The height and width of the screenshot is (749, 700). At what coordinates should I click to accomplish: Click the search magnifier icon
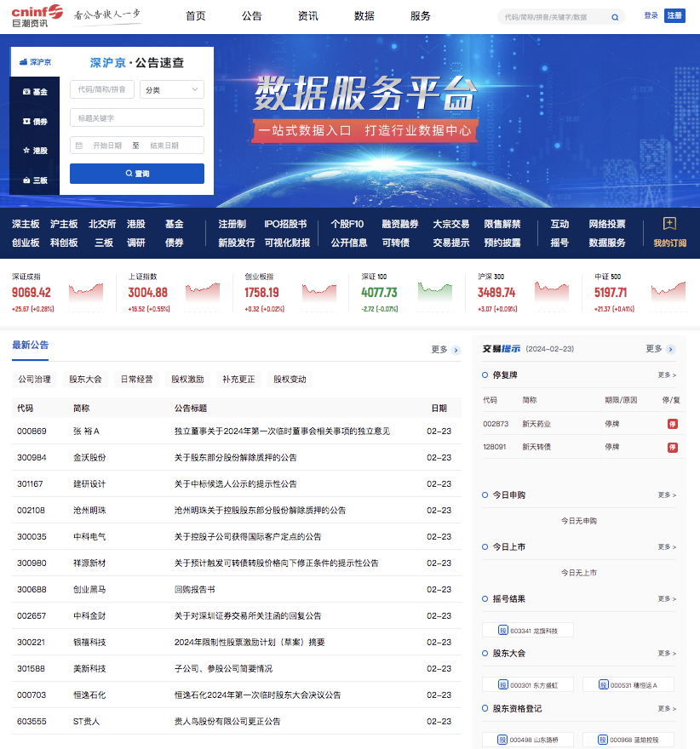(615, 17)
